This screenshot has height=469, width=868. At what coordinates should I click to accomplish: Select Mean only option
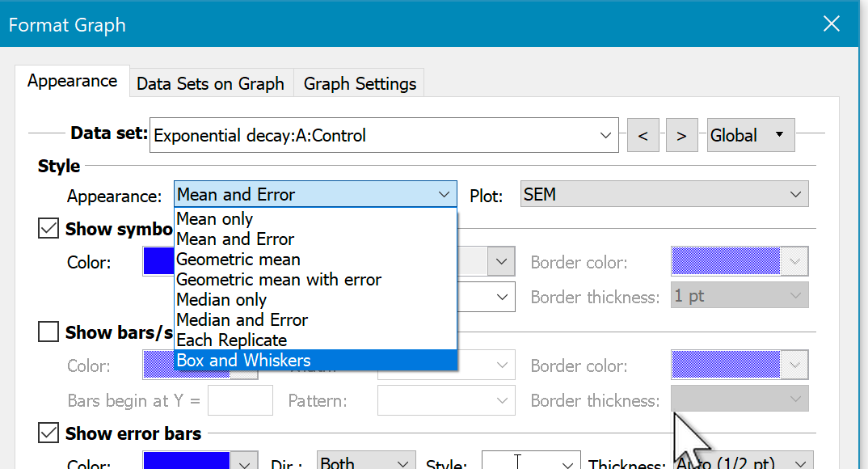coord(215,219)
